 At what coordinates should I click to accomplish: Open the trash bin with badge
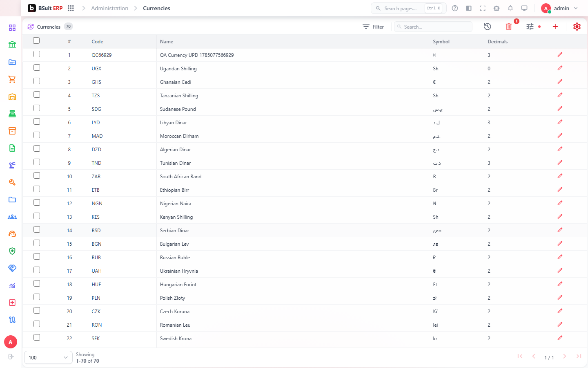click(509, 27)
